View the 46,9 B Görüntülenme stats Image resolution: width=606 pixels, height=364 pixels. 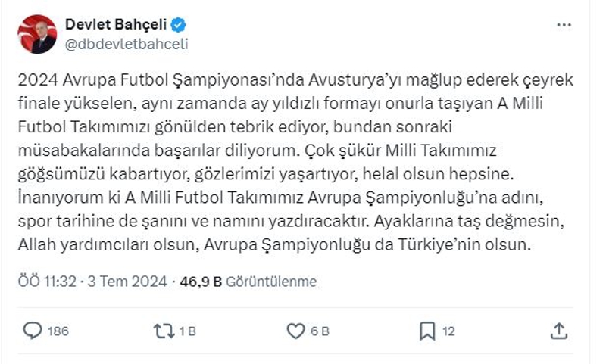[248, 282]
